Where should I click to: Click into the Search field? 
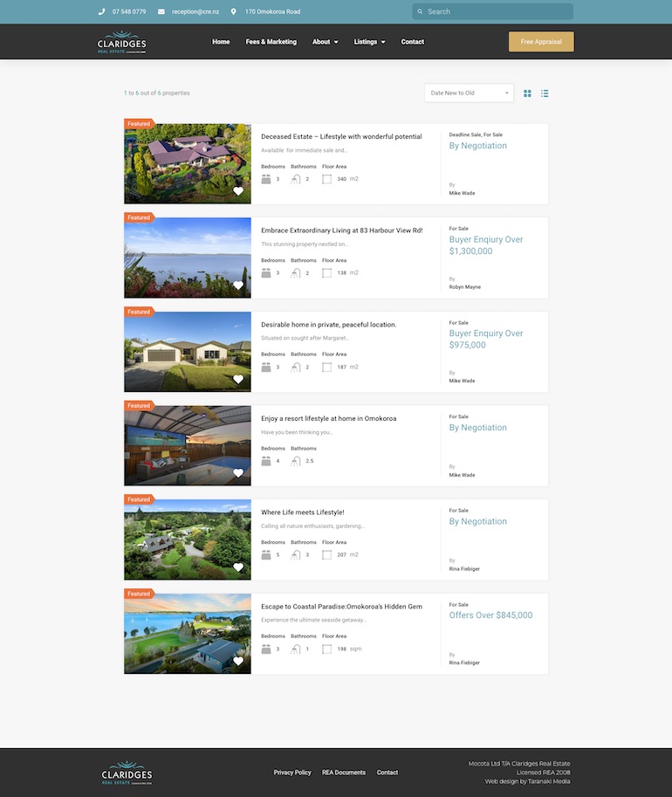[x=492, y=11]
